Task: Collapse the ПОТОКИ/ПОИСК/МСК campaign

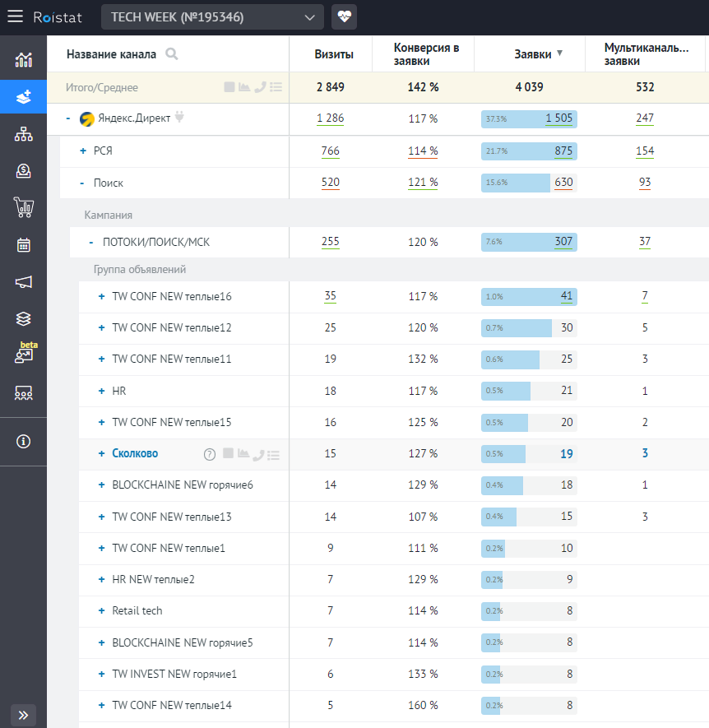Action: pos(91,243)
